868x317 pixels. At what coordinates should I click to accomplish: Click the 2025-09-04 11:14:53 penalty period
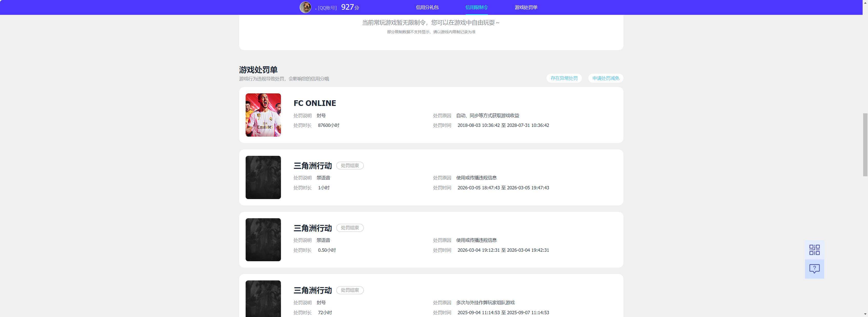tap(504, 313)
